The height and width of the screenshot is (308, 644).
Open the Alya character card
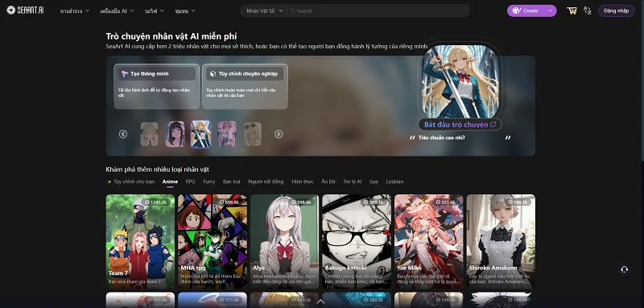click(285, 241)
